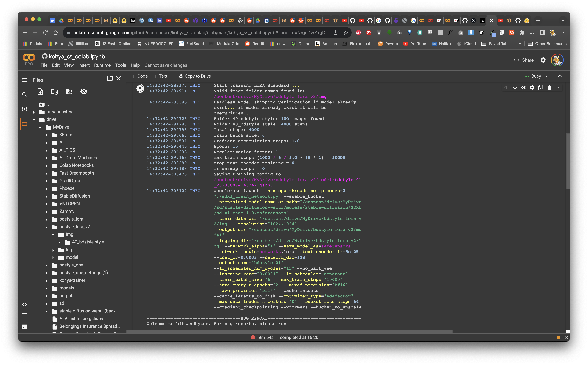Open the variables inspector panel

pyautogui.click(x=24, y=109)
